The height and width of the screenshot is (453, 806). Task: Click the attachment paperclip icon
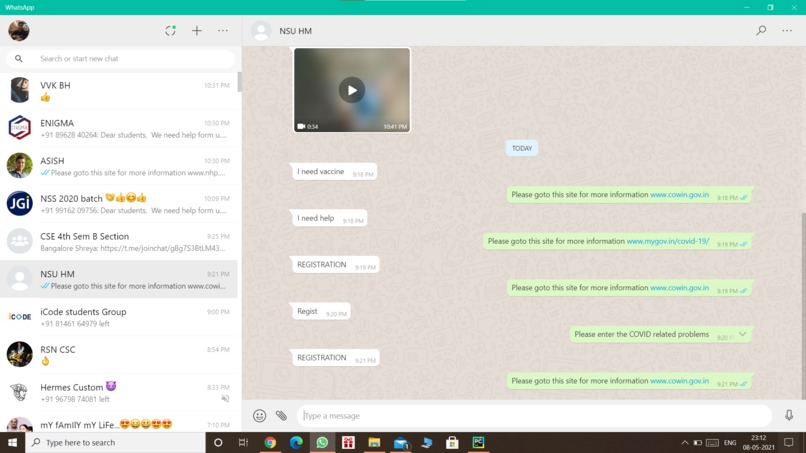click(x=281, y=415)
